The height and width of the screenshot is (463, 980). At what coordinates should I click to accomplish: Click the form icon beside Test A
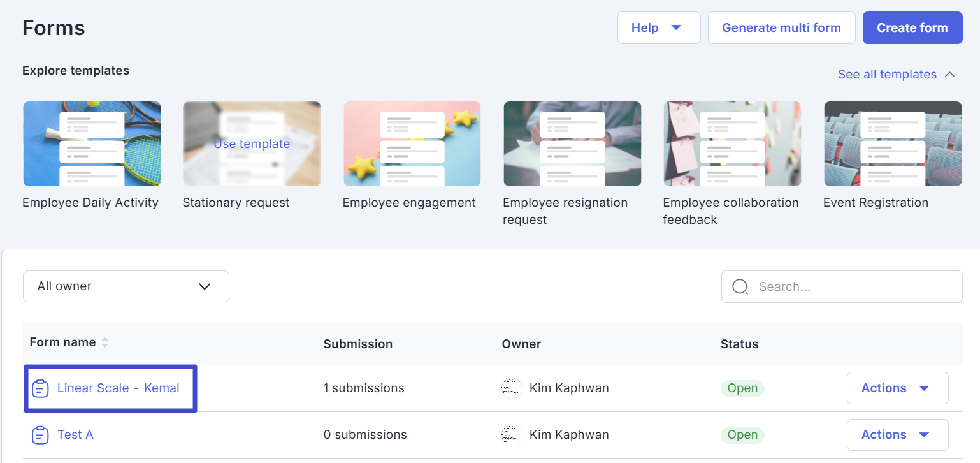[40, 435]
